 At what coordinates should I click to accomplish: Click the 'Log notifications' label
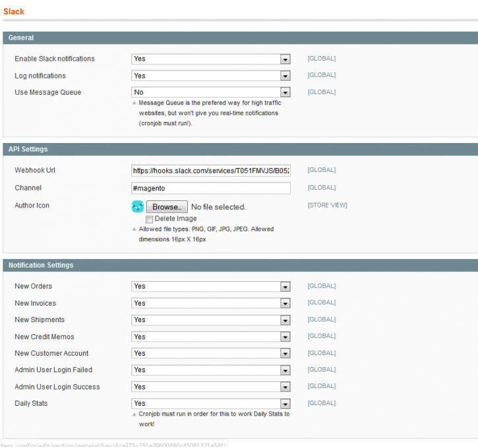(x=40, y=76)
